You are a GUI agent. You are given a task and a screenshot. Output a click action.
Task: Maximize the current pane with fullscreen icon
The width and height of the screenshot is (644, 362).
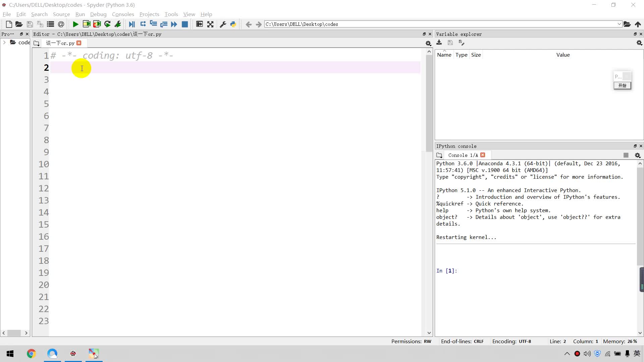(210, 24)
